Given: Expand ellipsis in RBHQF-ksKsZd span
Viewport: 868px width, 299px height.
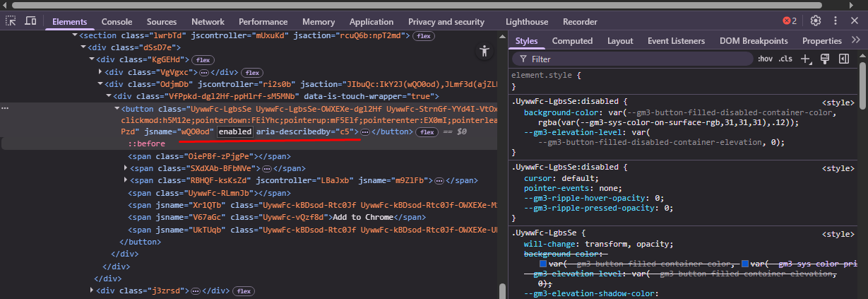Looking at the screenshot, I should pyautogui.click(x=440, y=181).
